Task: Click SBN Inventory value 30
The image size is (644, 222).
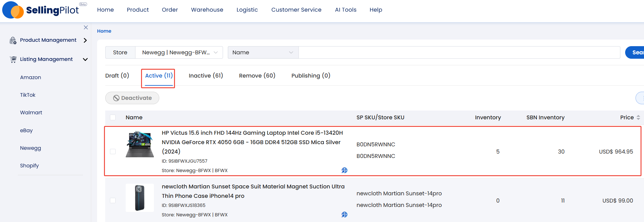Action: [x=561, y=152]
